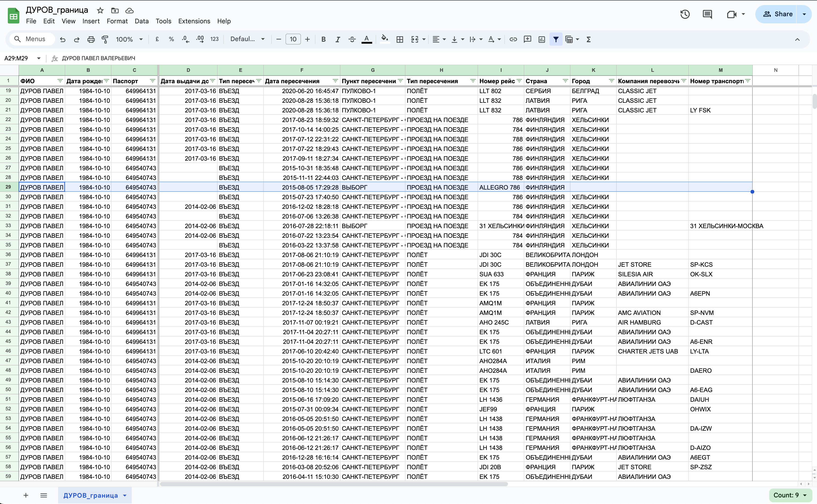Open filter dropdown on Страна column
The width and height of the screenshot is (817, 504).
(x=565, y=81)
